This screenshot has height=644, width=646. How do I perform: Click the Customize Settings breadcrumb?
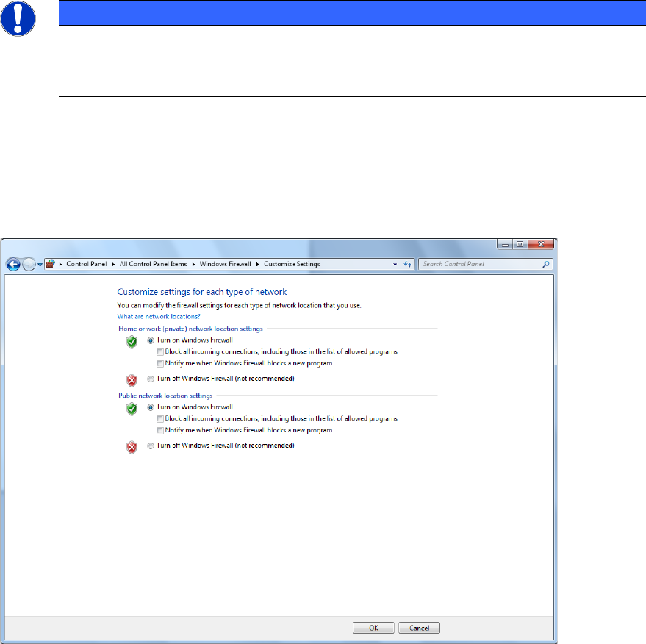(292, 264)
